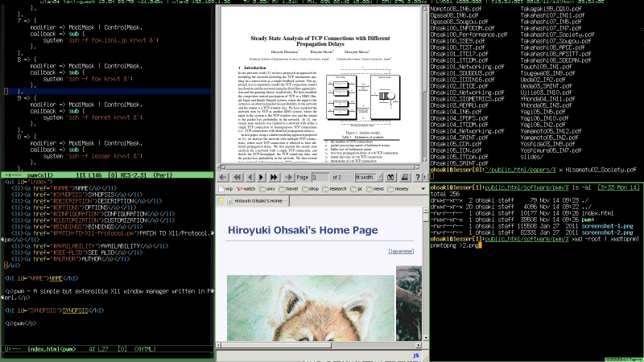Viewport: 644px width, 362px height.
Task: Click the 'pwm<x11>' buffer name in Emacs modeline
Action: pyautogui.click(x=39, y=175)
